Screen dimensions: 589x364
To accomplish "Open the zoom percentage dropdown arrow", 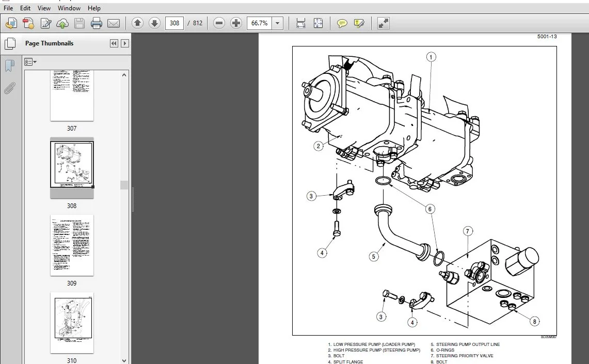I will (278, 23).
